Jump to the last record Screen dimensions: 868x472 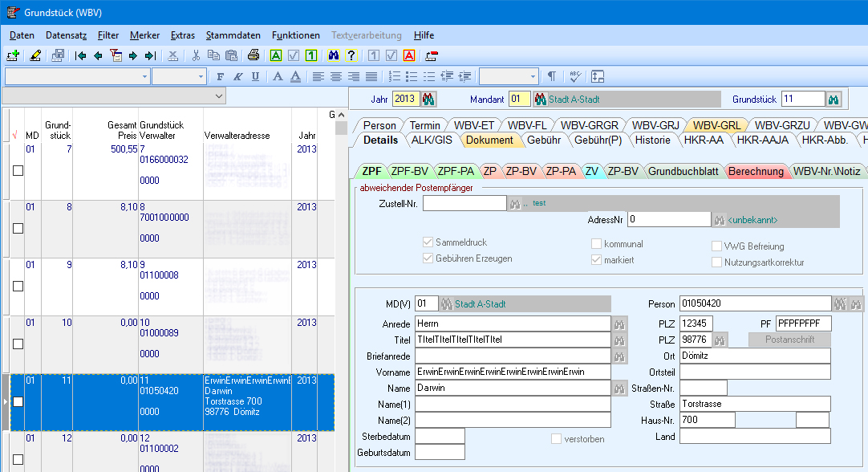click(x=150, y=55)
